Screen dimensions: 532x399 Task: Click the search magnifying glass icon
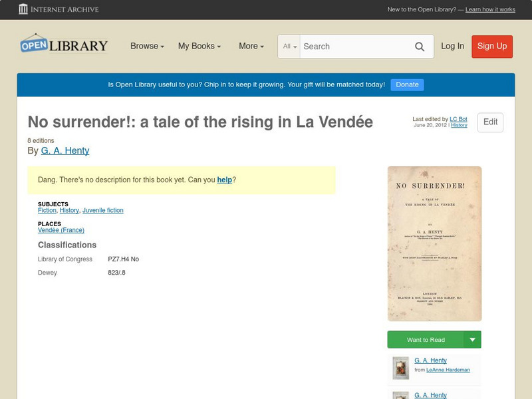pyautogui.click(x=420, y=47)
